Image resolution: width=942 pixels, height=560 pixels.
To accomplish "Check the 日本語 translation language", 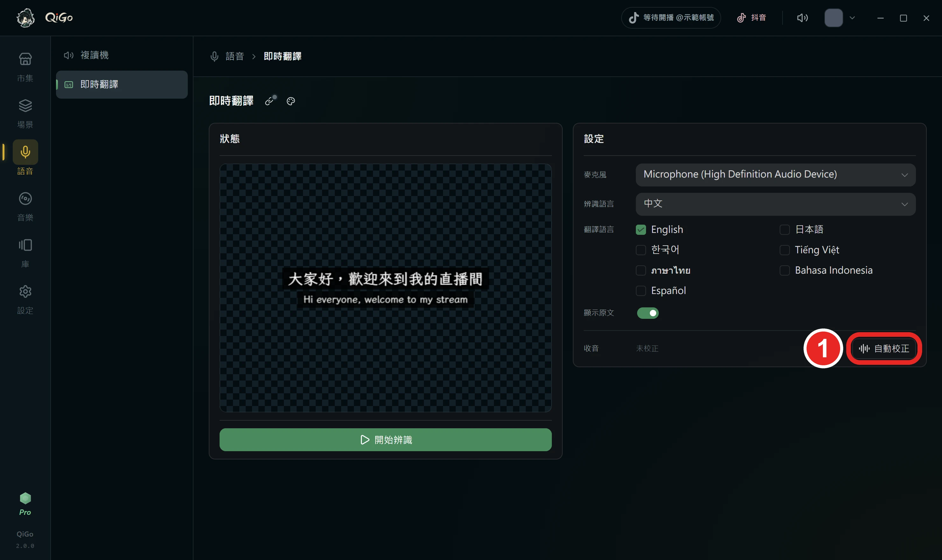I will coord(784,229).
